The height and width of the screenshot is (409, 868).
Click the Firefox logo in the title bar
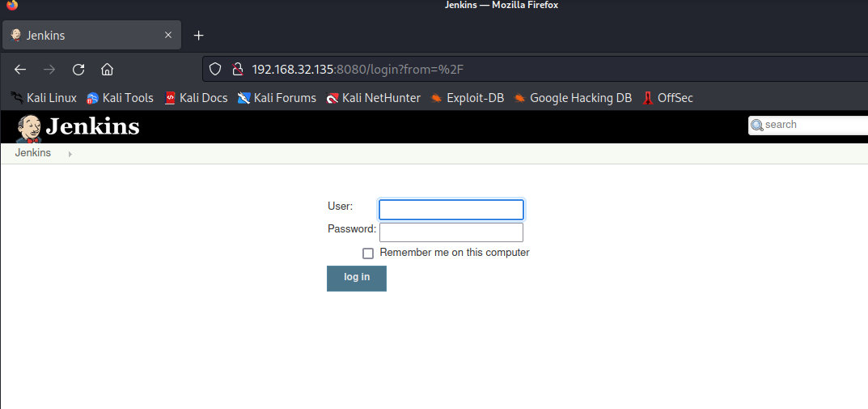[12, 5]
